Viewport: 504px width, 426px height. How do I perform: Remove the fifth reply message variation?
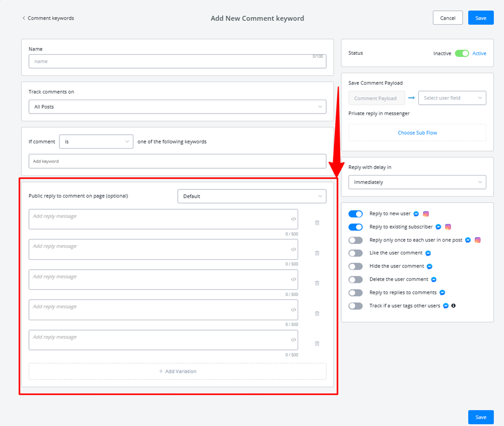pos(317,343)
